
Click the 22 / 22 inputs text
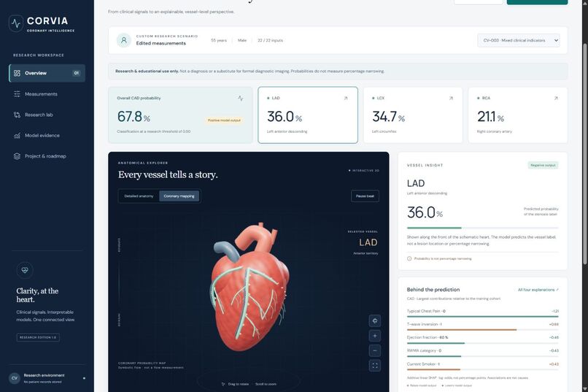pyautogui.click(x=270, y=40)
